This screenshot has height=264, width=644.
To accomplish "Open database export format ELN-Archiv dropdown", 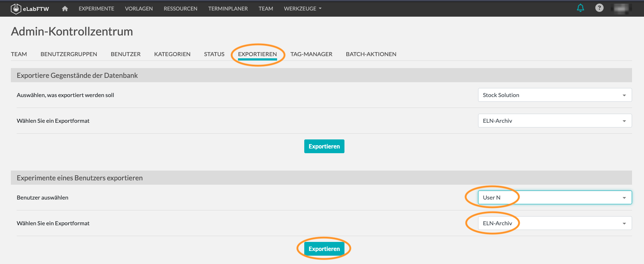I will click(555, 121).
